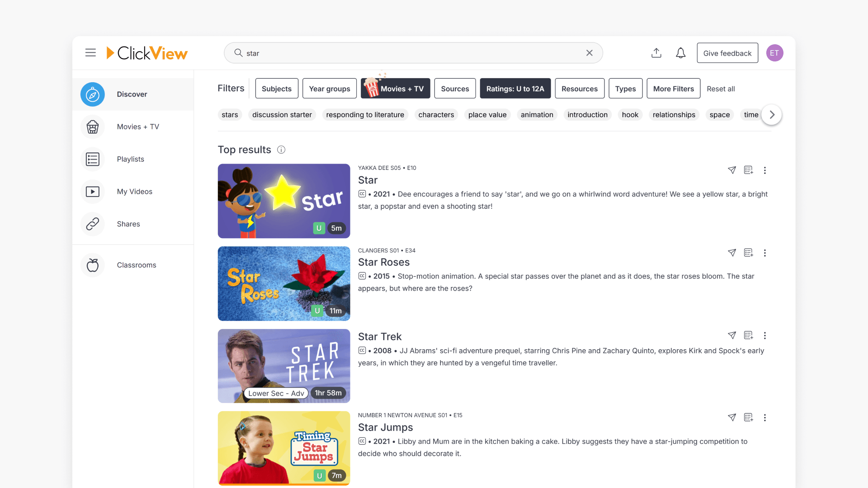Image resolution: width=868 pixels, height=488 pixels.
Task: Open the Star Jumps video thumbnail
Action: tap(283, 448)
